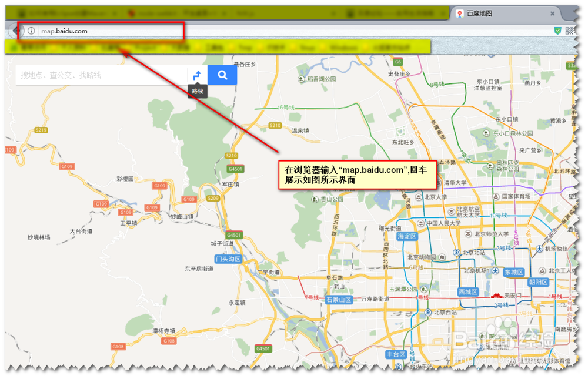Image resolution: width=588 pixels, height=379 pixels.
Task: Click the 北京北站 train station icon
Action: [456, 252]
